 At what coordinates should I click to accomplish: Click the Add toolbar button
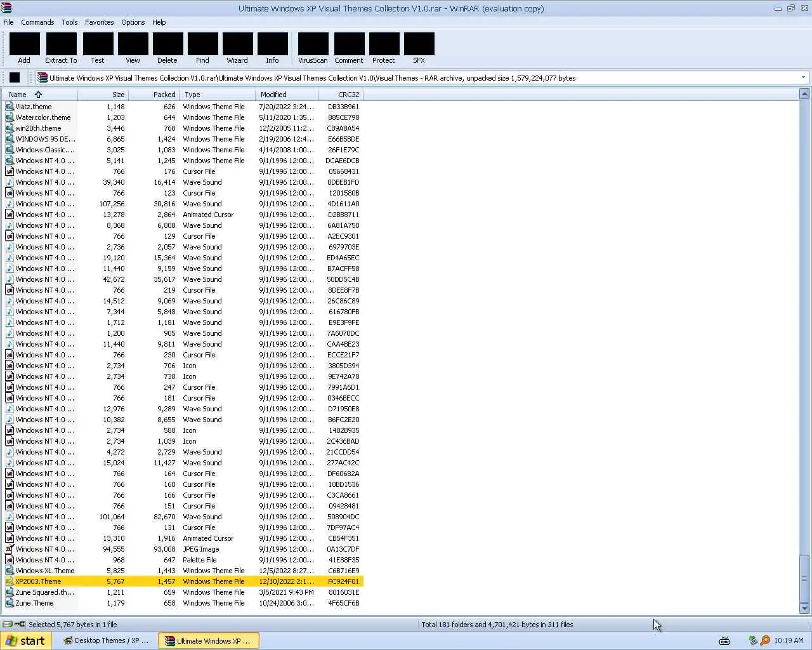pyautogui.click(x=24, y=49)
